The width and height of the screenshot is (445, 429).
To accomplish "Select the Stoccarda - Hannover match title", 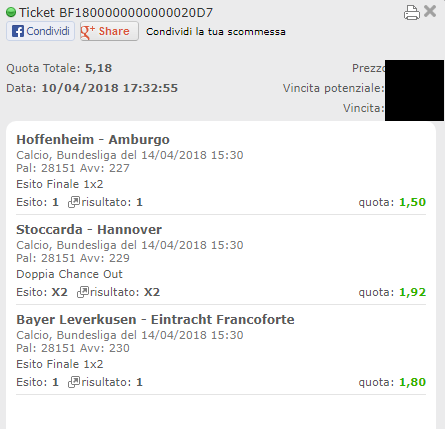I will coord(89,230).
